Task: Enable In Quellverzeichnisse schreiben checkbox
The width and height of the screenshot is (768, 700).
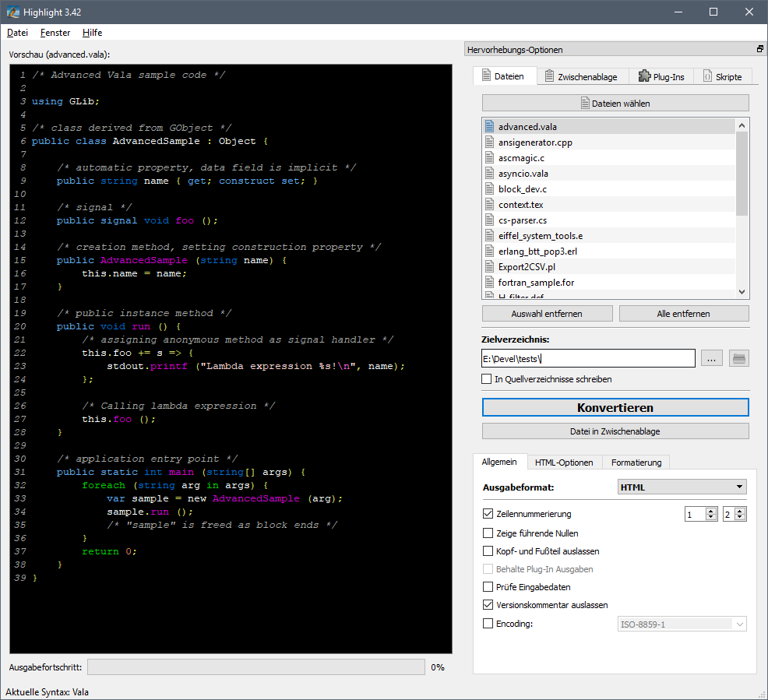Action: (x=486, y=379)
